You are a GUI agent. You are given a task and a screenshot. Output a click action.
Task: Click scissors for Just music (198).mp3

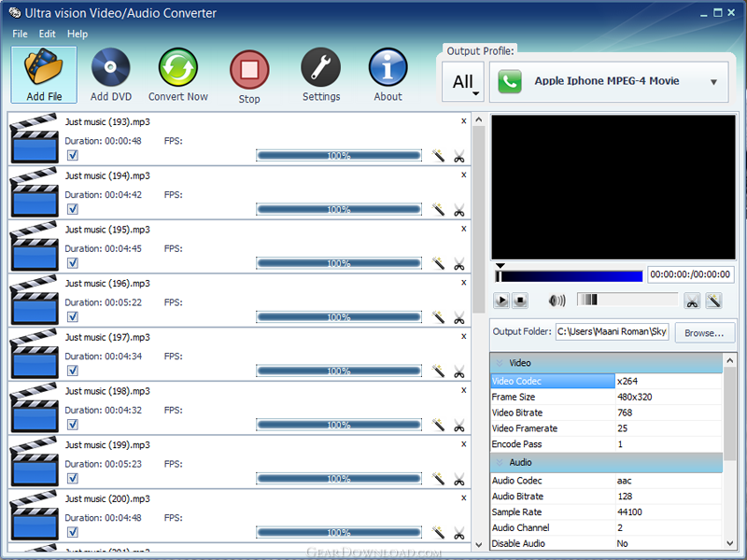point(458,426)
